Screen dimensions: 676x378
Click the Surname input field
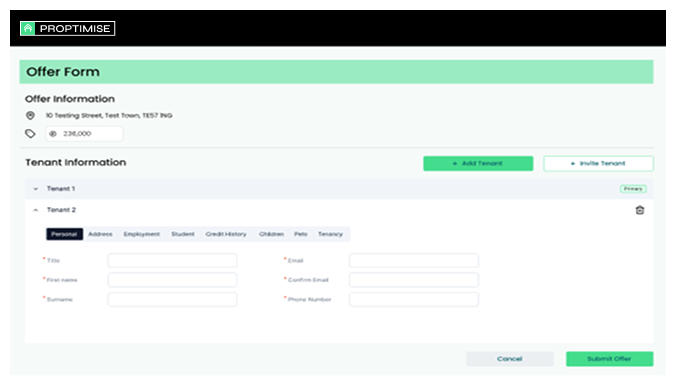(172, 299)
